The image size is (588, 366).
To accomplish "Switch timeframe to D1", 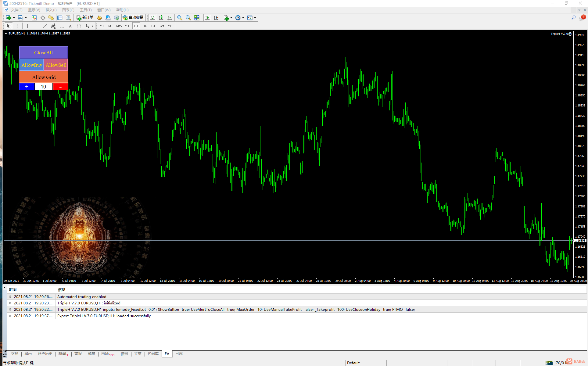I will [153, 26].
